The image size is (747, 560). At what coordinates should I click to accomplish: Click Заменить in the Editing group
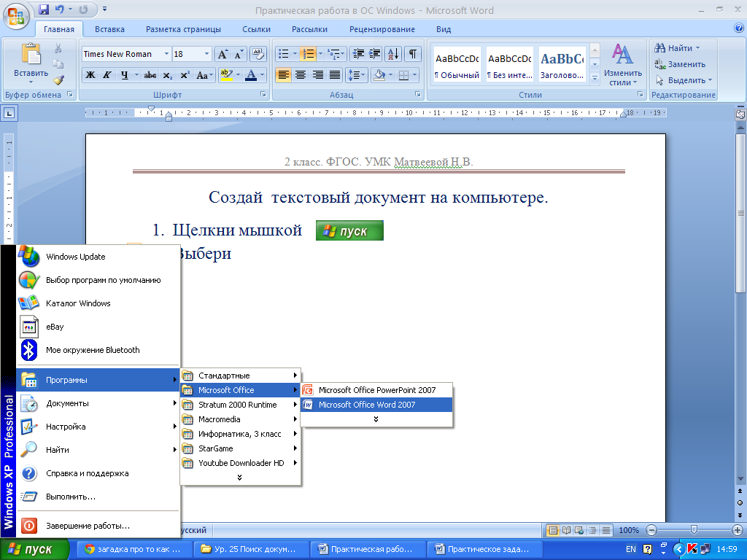pos(680,64)
